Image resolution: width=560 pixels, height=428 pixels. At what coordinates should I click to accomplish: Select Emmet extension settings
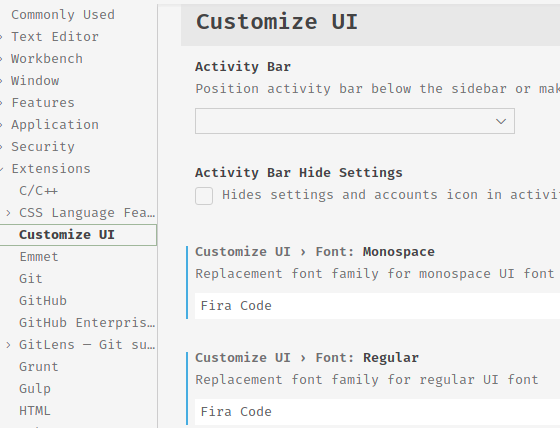coord(39,257)
